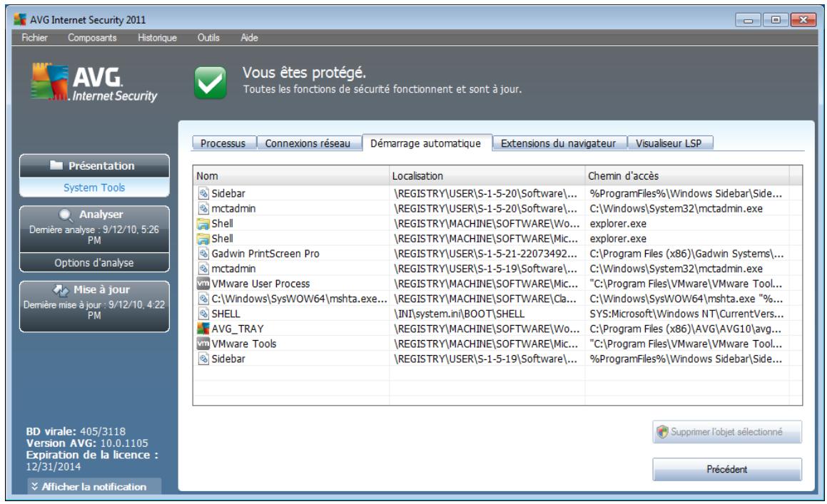Click the BD virale 405/3118 text
827x504 pixels.
pos(76,431)
